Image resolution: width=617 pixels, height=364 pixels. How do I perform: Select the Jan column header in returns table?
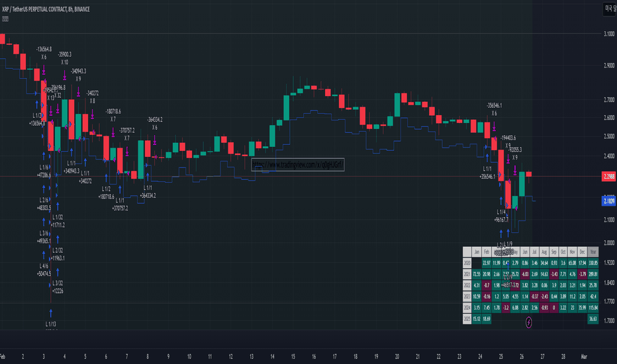477,252
